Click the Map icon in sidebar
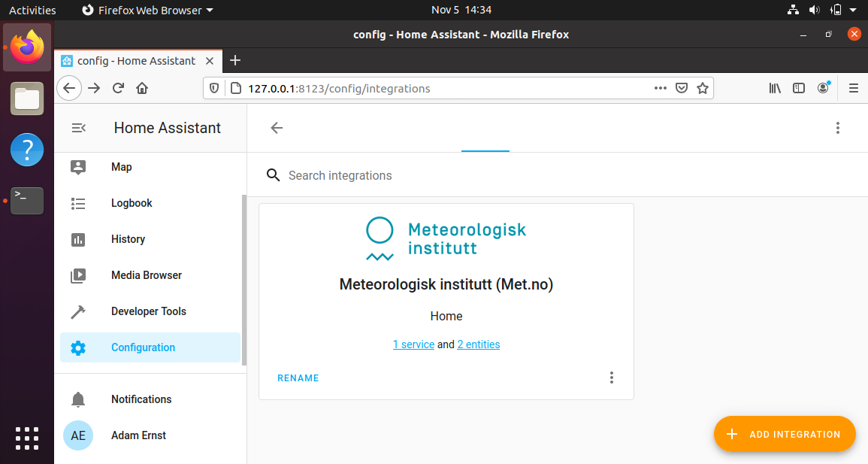 78,167
